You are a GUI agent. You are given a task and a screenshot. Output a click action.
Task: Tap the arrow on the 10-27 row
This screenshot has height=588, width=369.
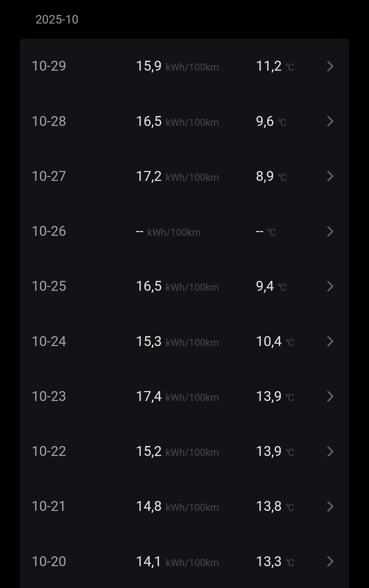[330, 176]
